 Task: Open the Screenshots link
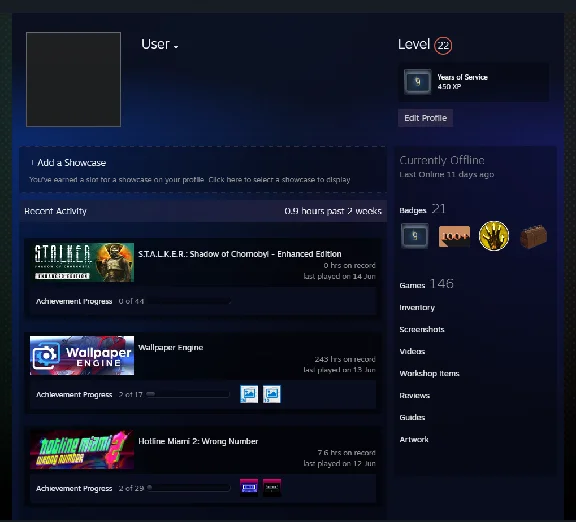(x=422, y=330)
